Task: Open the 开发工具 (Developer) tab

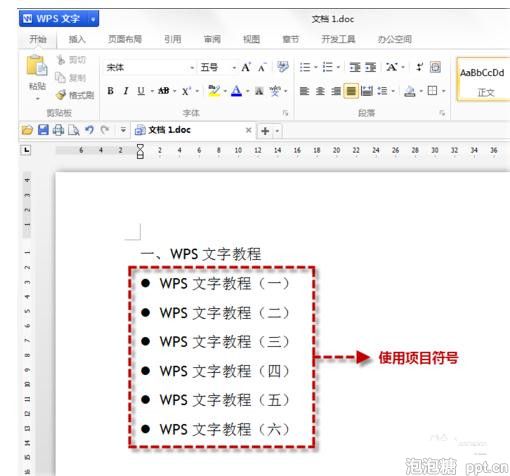Action: click(x=338, y=39)
